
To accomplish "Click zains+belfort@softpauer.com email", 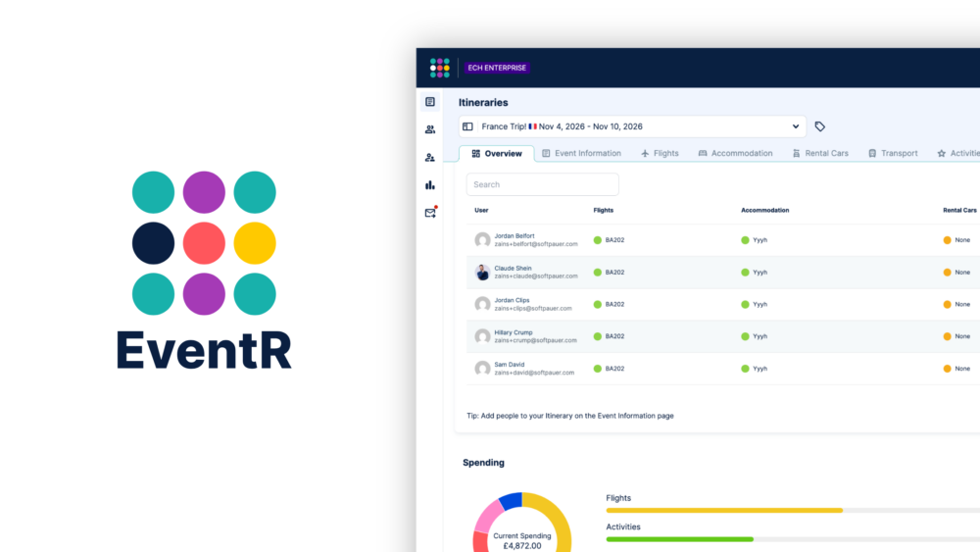I will [x=536, y=244].
